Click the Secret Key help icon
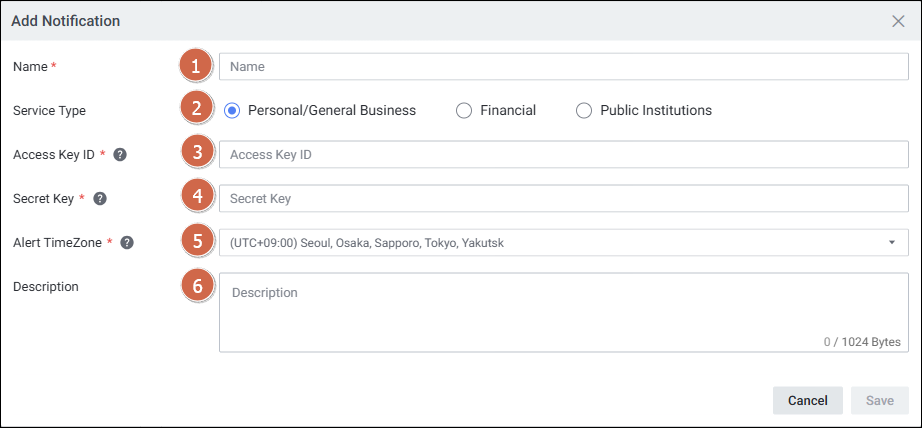Screen dimensions: 922x428 click(x=100, y=199)
